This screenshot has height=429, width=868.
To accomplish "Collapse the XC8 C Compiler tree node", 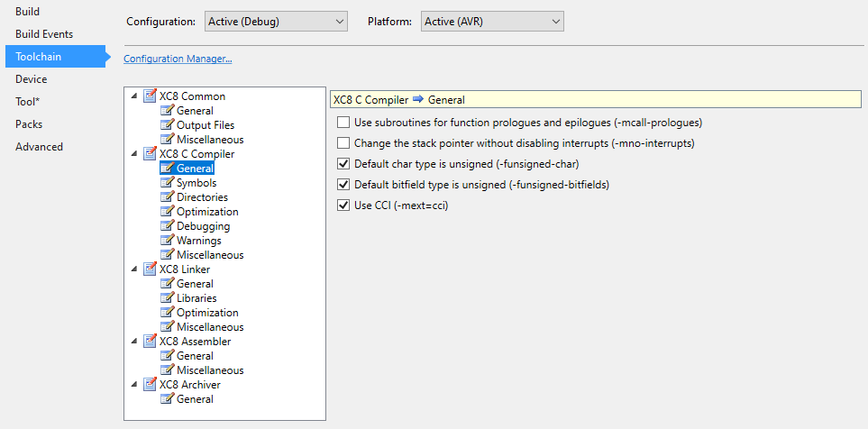I will click(x=134, y=154).
